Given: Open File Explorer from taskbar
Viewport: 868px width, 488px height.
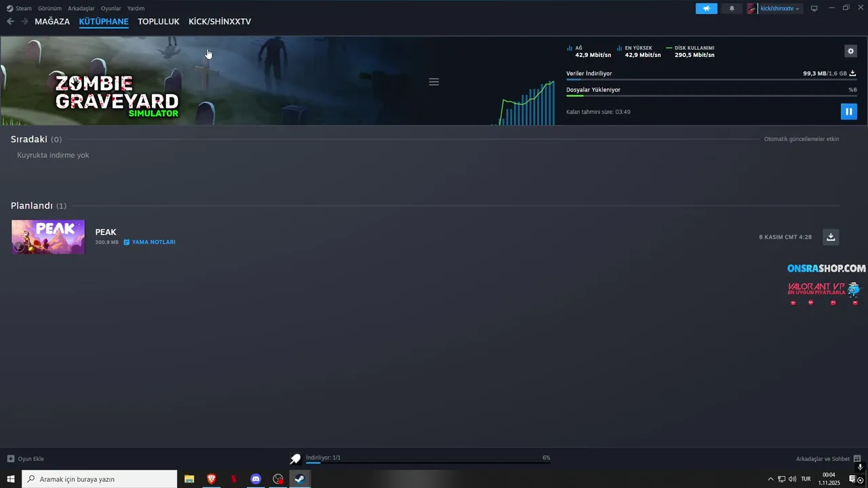Looking at the screenshot, I should point(189,479).
